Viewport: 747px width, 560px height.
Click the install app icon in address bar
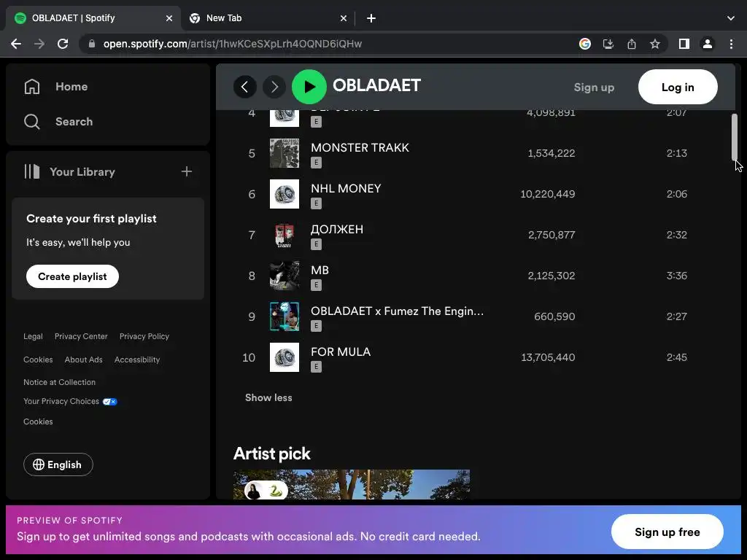pos(608,44)
